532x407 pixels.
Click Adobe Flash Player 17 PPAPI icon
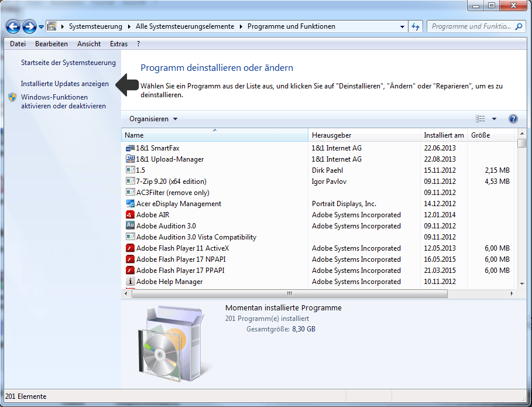pos(131,271)
